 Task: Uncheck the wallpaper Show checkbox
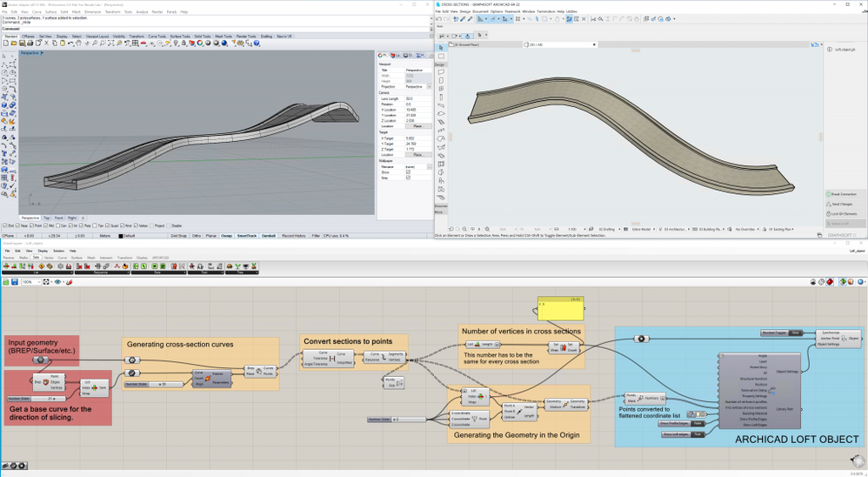(408, 171)
